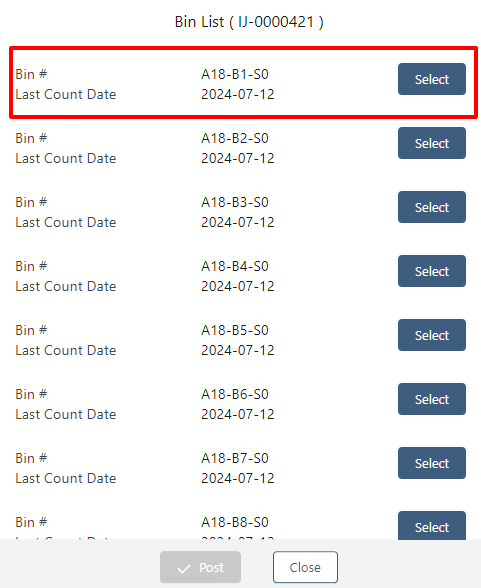This screenshot has width=481, height=588.
Task: Select bin A18-B2-S0
Action: (x=432, y=143)
